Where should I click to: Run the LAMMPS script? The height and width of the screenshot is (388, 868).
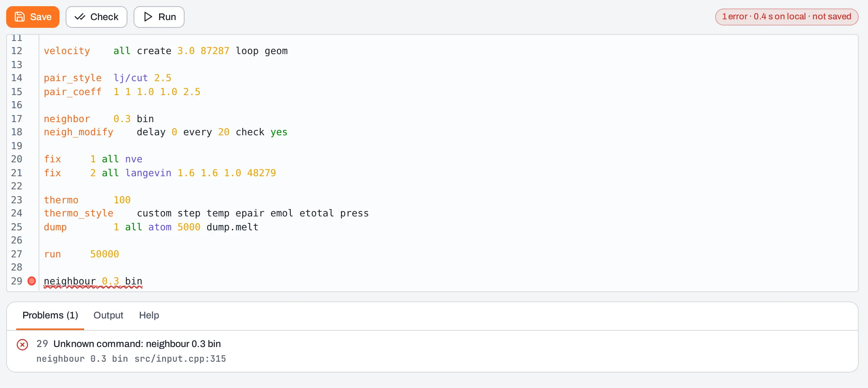tap(159, 17)
